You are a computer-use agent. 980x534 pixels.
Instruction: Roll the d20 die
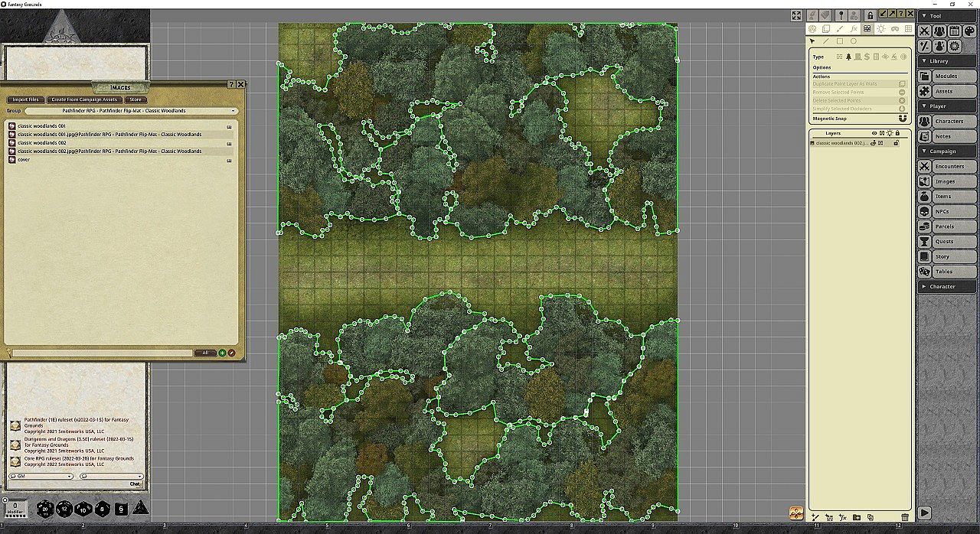44,508
